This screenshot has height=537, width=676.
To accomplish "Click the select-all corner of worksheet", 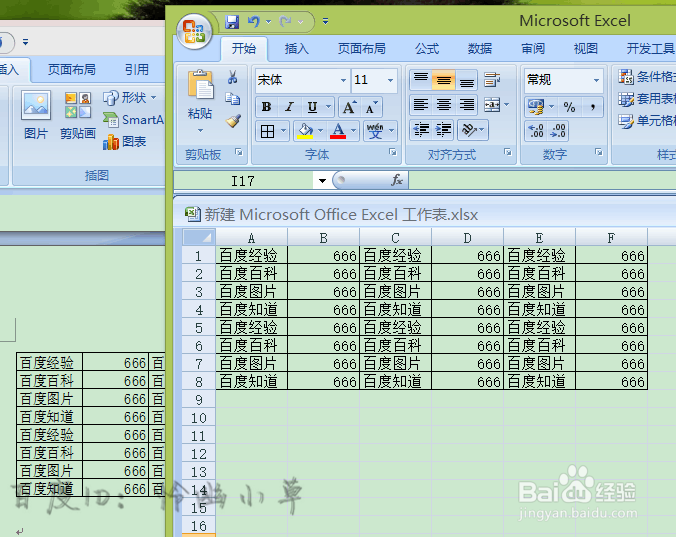I will (x=199, y=237).
